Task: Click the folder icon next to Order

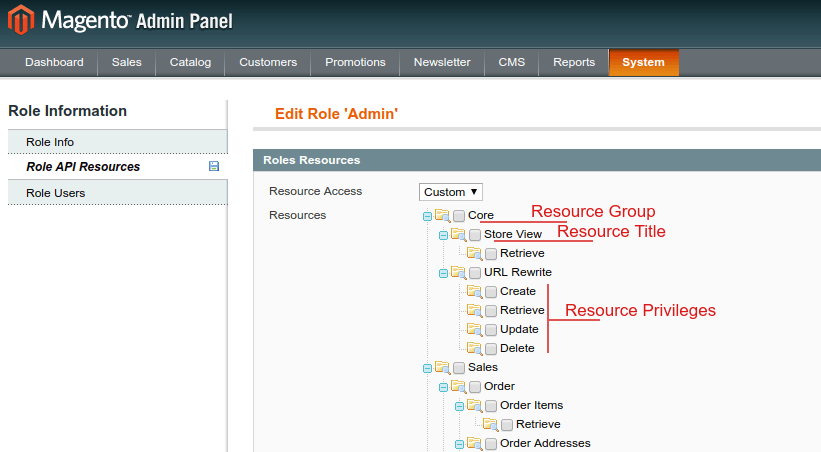Action: point(458,387)
